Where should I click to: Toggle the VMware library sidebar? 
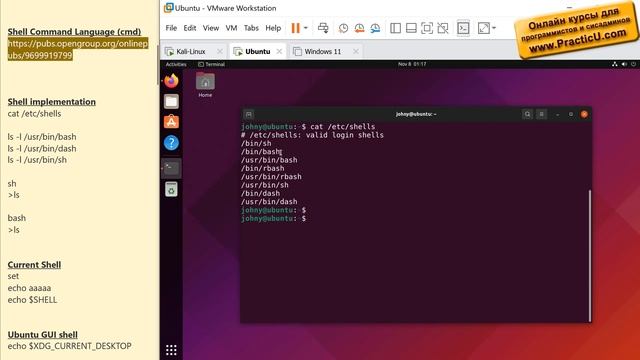[x=395, y=28]
